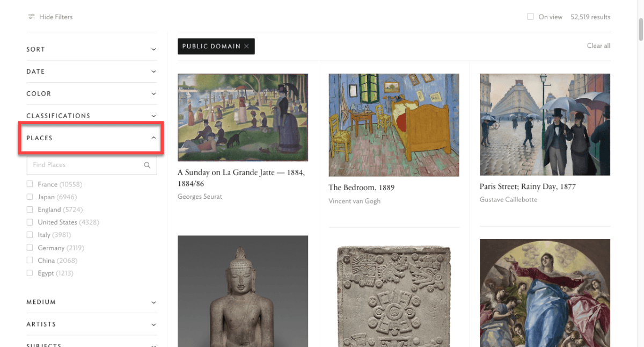Expand the Medium filter section
Screen dimensions: 644x347
click(92, 302)
